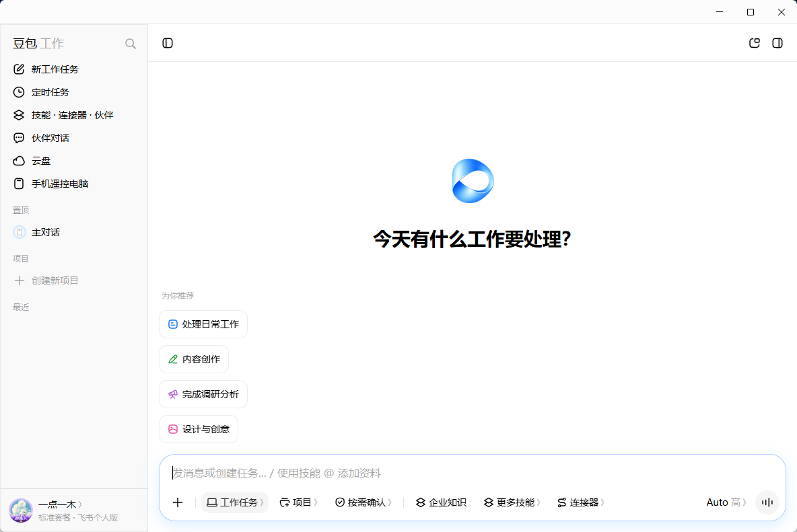This screenshot has width=797, height=532.
Task: Toggle the 企业知识 option
Action: (x=441, y=502)
